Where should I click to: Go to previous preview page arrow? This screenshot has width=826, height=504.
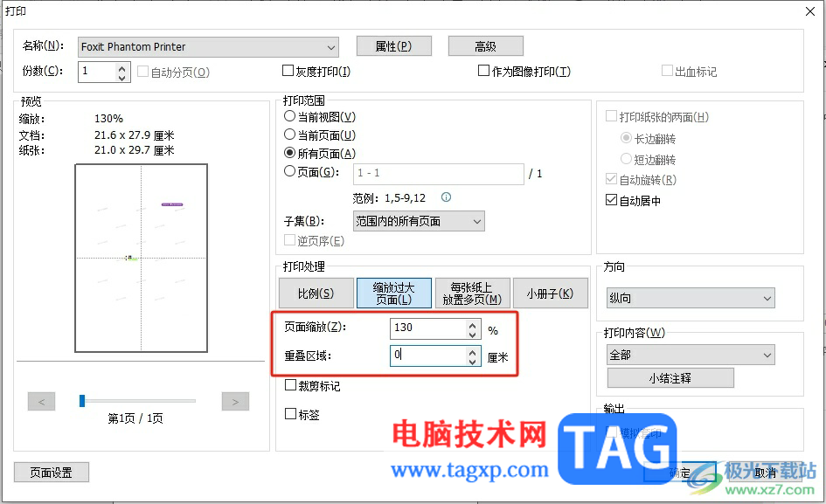[x=42, y=402]
